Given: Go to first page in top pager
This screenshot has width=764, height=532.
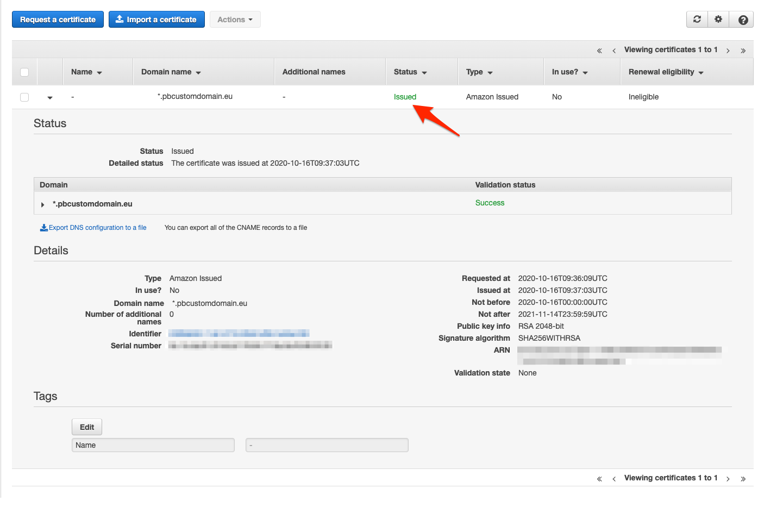Looking at the screenshot, I should tap(599, 51).
